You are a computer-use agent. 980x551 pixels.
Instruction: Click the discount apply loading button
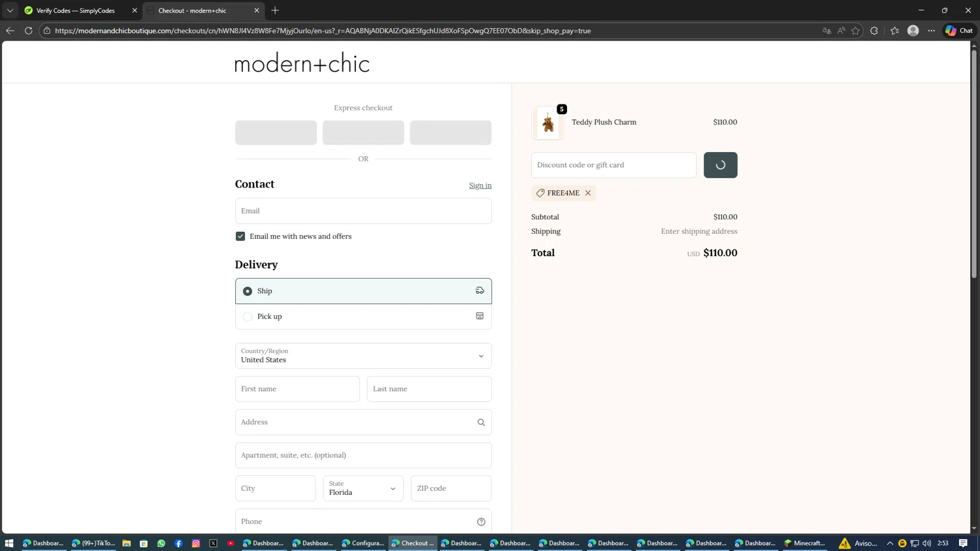(721, 165)
